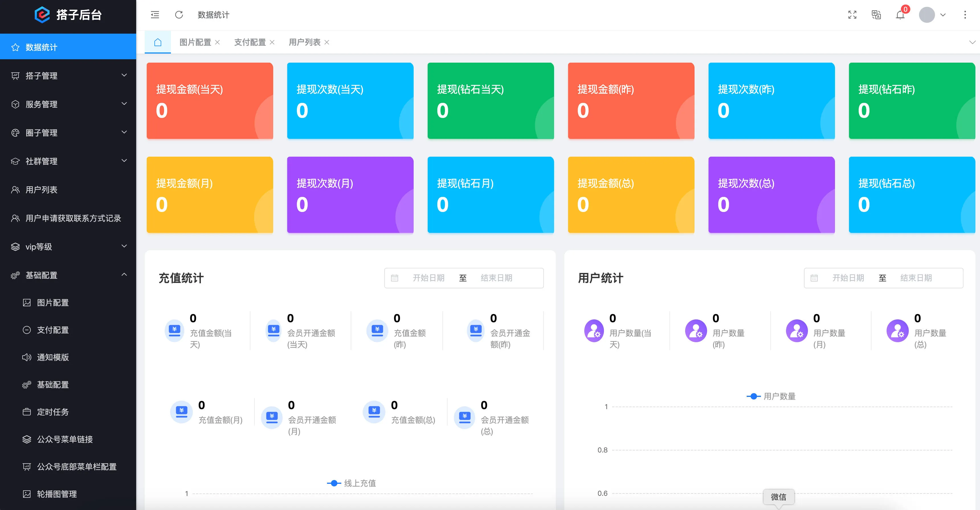Open the language translation icon
The image size is (980, 510).
pos(876,15)
